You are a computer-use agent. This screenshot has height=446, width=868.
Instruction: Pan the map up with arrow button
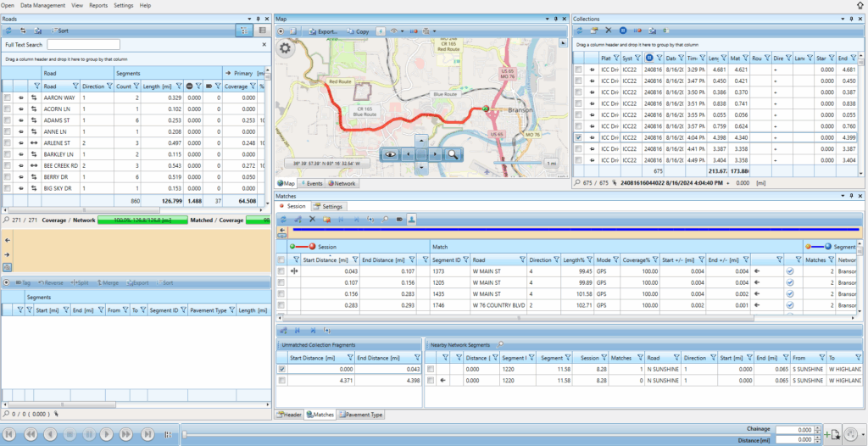(421, 140)
